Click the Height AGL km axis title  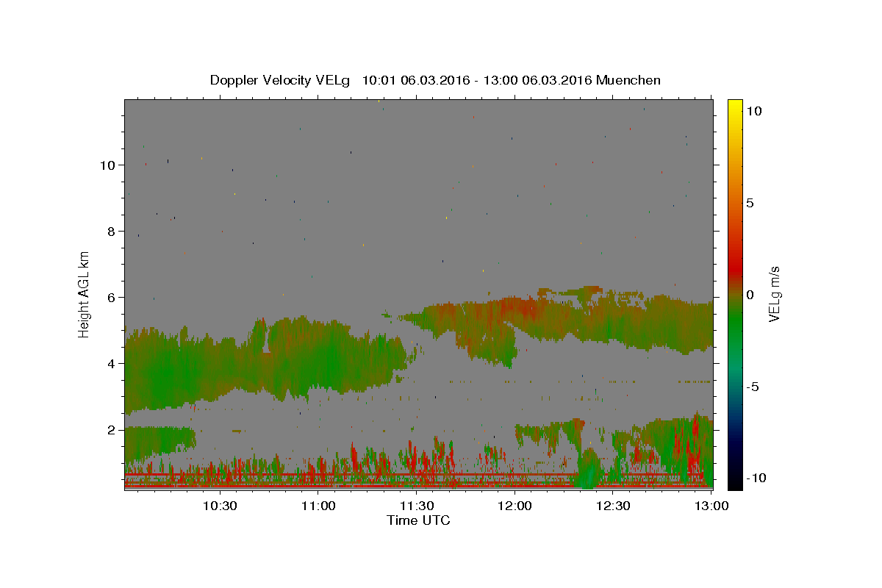pyautogui.click(x=84, y=295)
